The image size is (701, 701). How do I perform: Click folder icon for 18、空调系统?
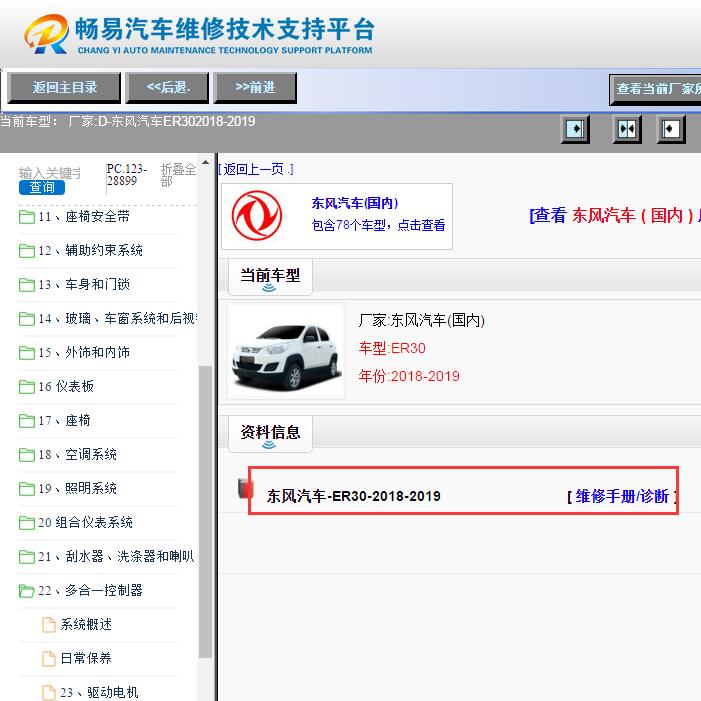(27, 455)
